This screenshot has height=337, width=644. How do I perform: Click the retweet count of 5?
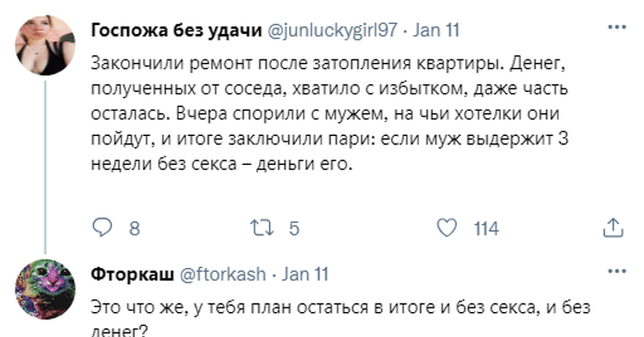pyautogui.click(x=294, y=230)
